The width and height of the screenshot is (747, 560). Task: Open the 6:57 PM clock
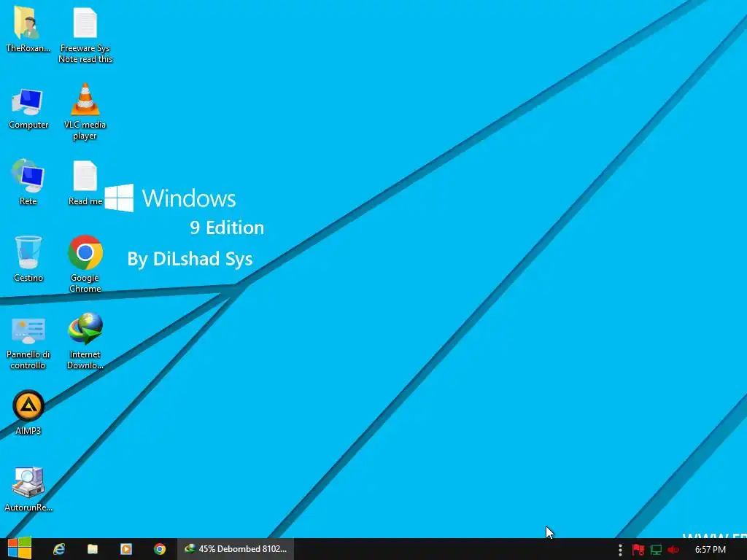(x=711, y=550)
